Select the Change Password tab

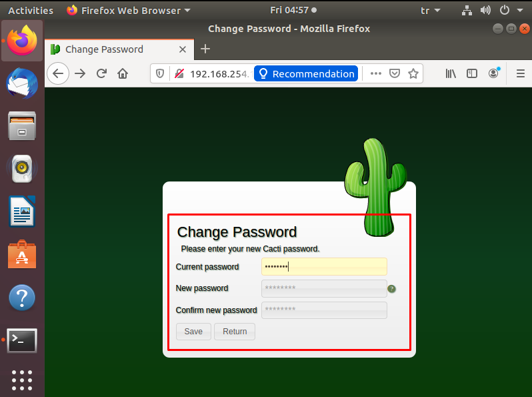click(119, 49)
